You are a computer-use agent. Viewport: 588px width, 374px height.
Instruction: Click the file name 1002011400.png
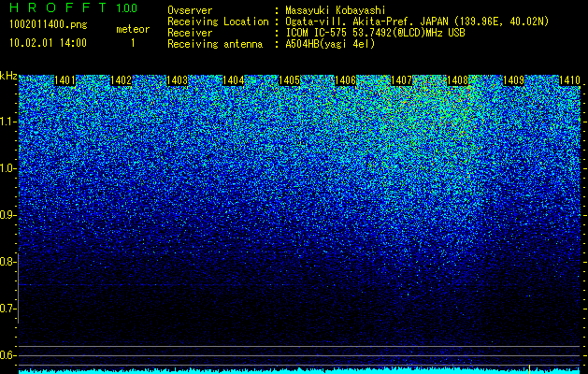tap(49, 25)
